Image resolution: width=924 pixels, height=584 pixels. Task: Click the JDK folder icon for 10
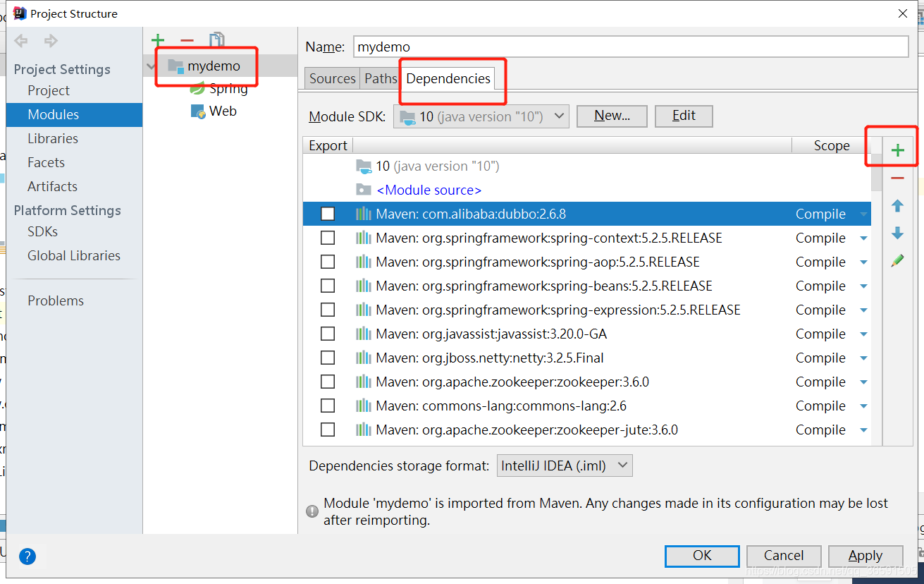(364, 166)
